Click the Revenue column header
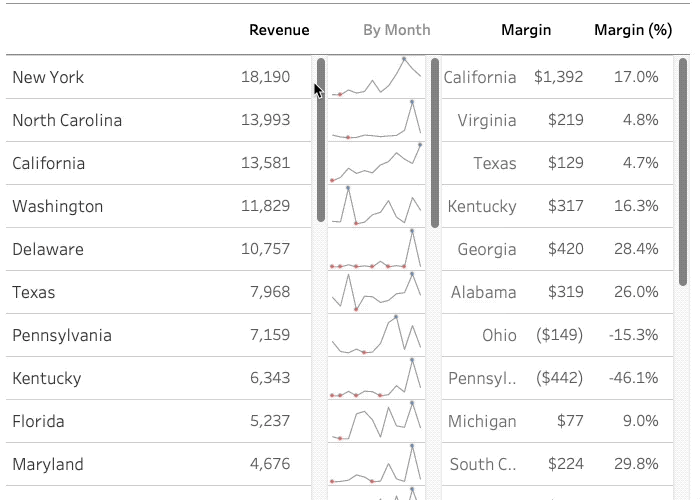This screenshot has height=500, width=700. tap(279, 30)
